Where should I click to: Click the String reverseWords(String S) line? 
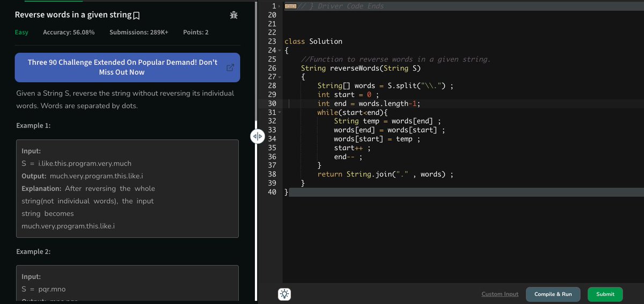361,68
